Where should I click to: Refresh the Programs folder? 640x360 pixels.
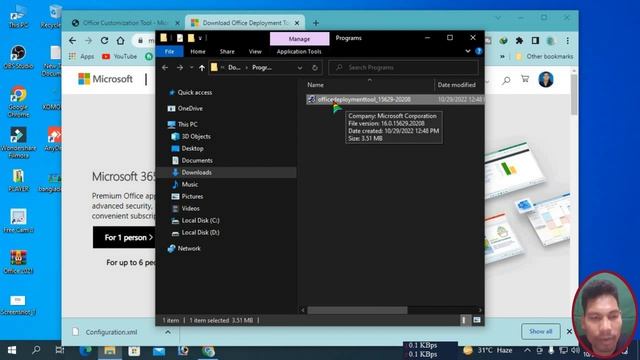(315, 68)
